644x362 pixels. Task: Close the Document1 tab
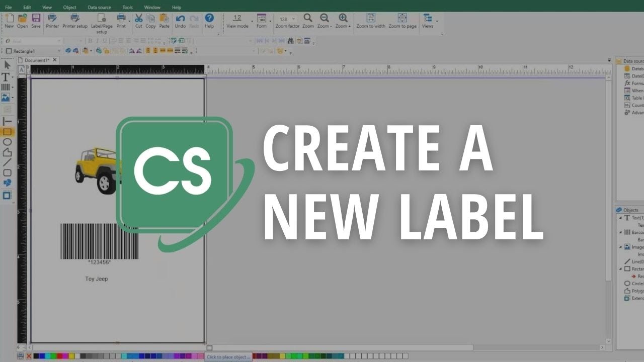(55, 60)
